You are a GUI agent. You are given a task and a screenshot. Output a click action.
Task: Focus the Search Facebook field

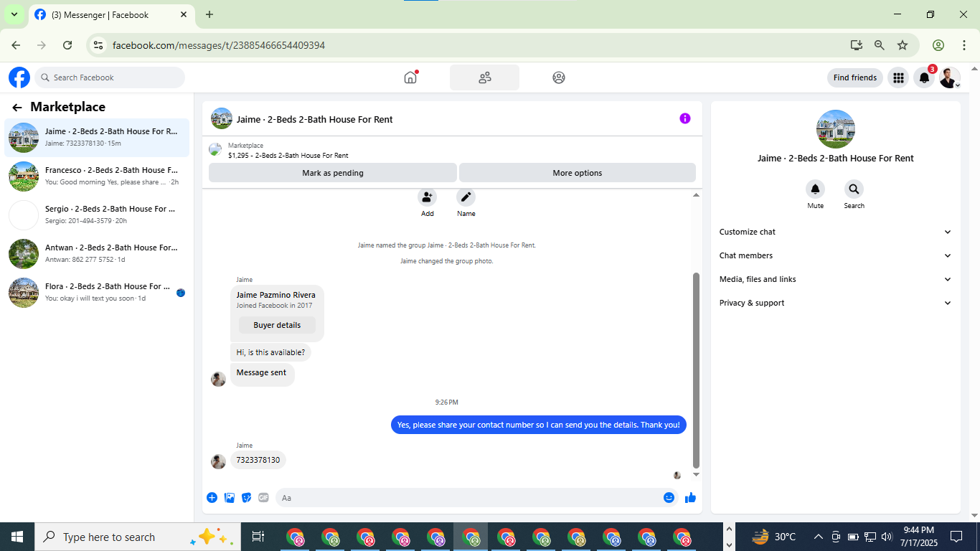pyautogui.click(x=110, y=77)
